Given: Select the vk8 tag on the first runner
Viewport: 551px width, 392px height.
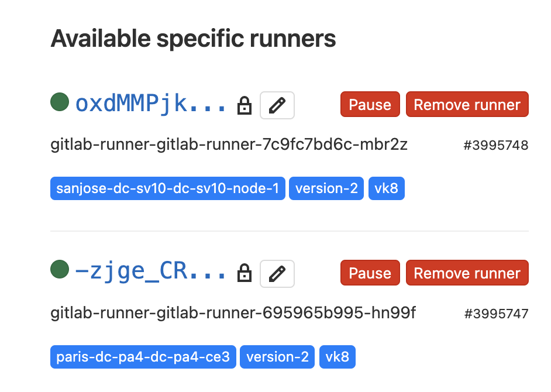Looking at the screenshot, I should point(386,188).
